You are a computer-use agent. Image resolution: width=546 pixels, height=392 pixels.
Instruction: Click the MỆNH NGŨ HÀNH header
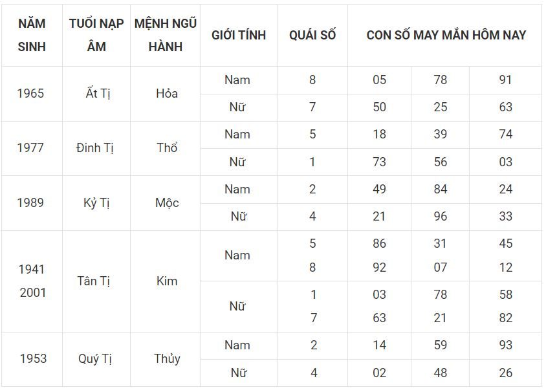(166, 35)
